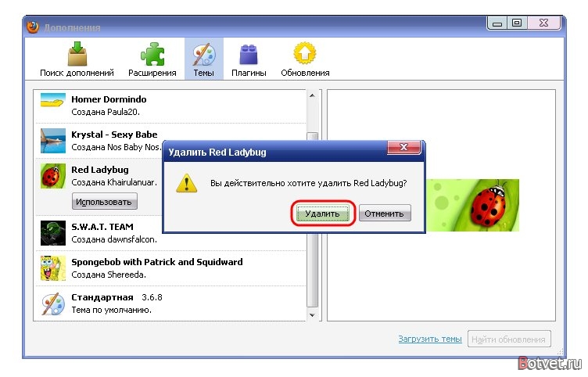Image resolution: width=588 pixels, height=377 pixels.
Task: Select the Homer Dormindo theme title
Action: click(109, 99)
